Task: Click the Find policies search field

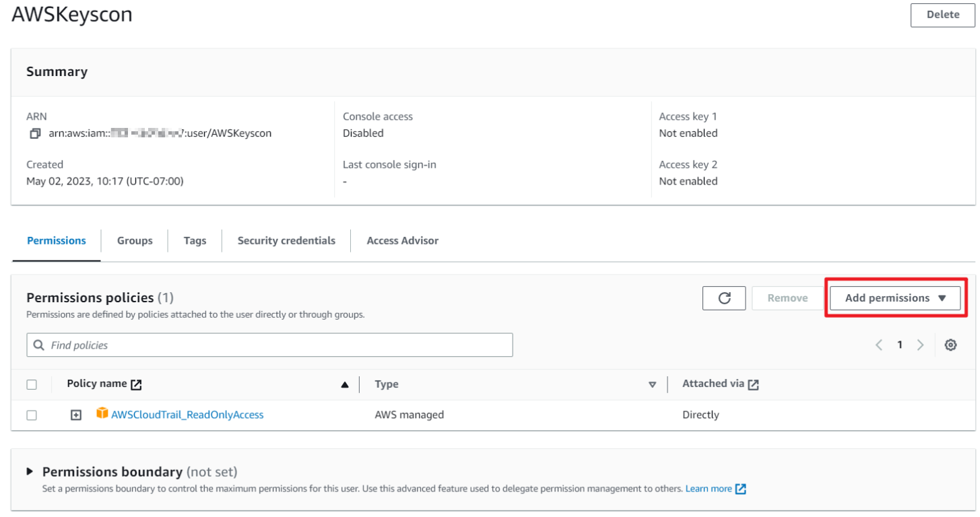Action: (269, 345)
